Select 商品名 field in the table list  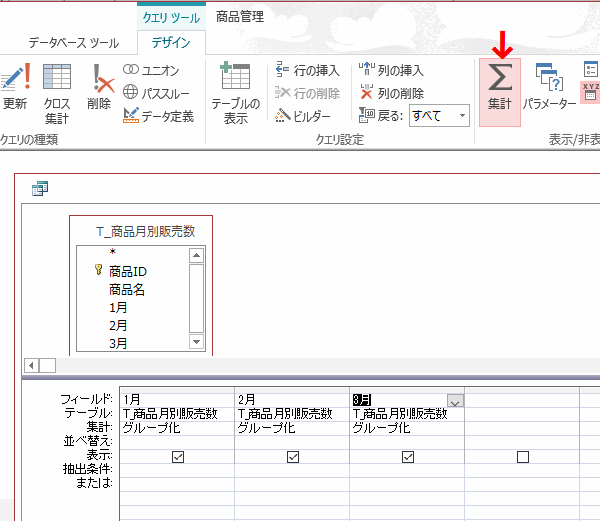click(x=127, y=290)
